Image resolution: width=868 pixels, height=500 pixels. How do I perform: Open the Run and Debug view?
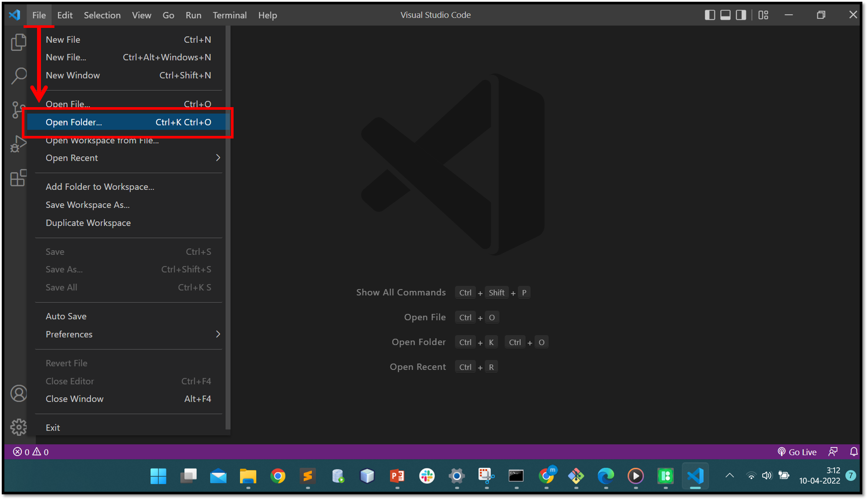[x=18, y=144]
